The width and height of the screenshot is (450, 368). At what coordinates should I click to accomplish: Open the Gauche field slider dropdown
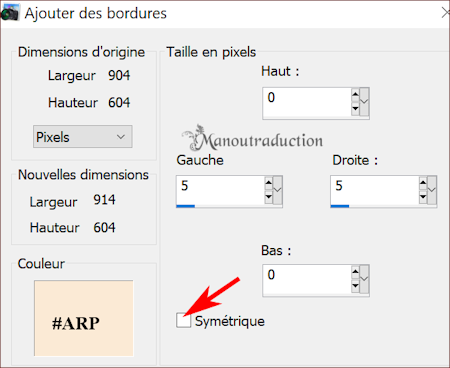tap(278, 190)
